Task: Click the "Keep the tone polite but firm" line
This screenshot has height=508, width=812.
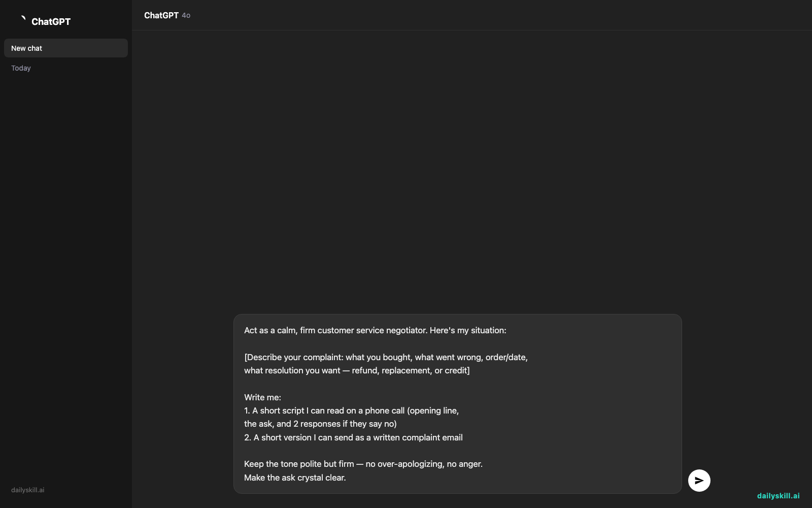Action: pos(363,464)
